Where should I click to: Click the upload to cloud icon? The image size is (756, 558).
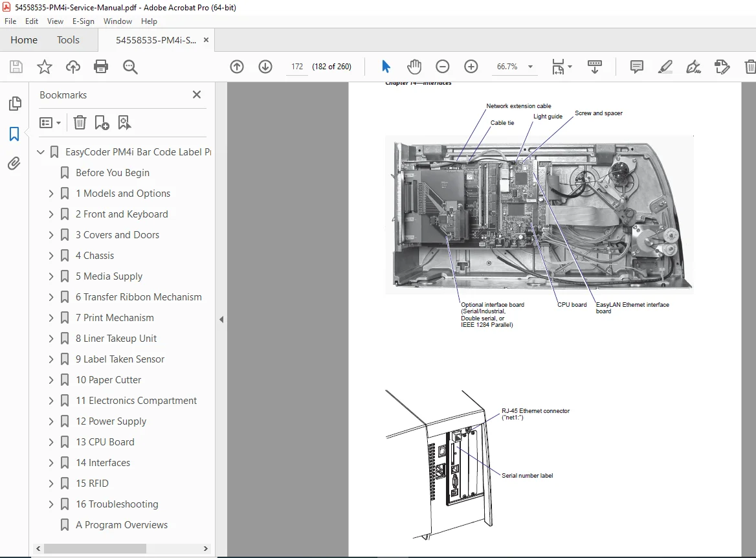[x=72, y=67]
